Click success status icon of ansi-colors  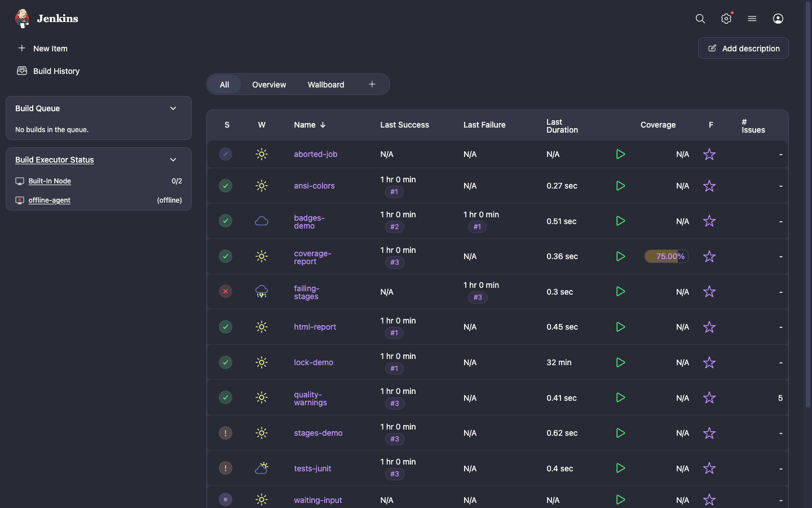(226, 186)
